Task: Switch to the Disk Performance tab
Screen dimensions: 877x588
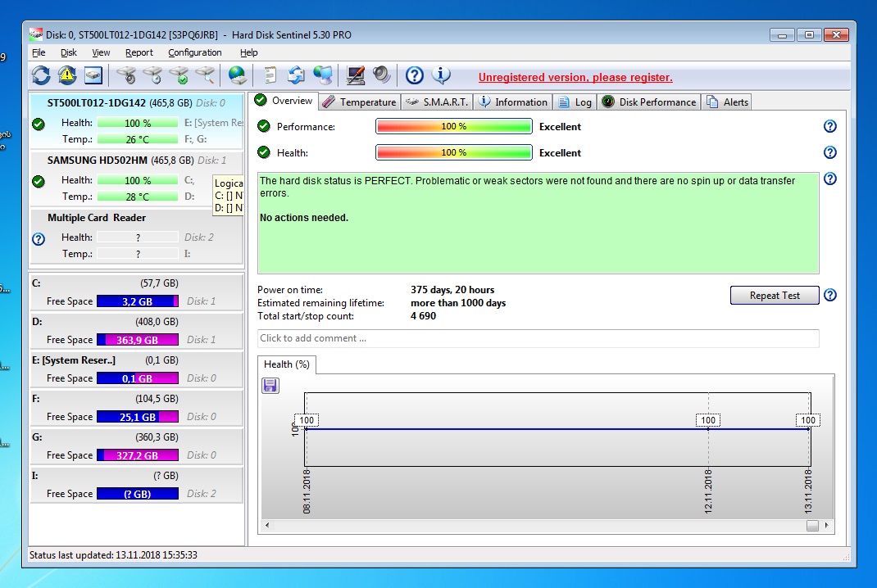Action: pyautogui.click(x=648, y=102)
